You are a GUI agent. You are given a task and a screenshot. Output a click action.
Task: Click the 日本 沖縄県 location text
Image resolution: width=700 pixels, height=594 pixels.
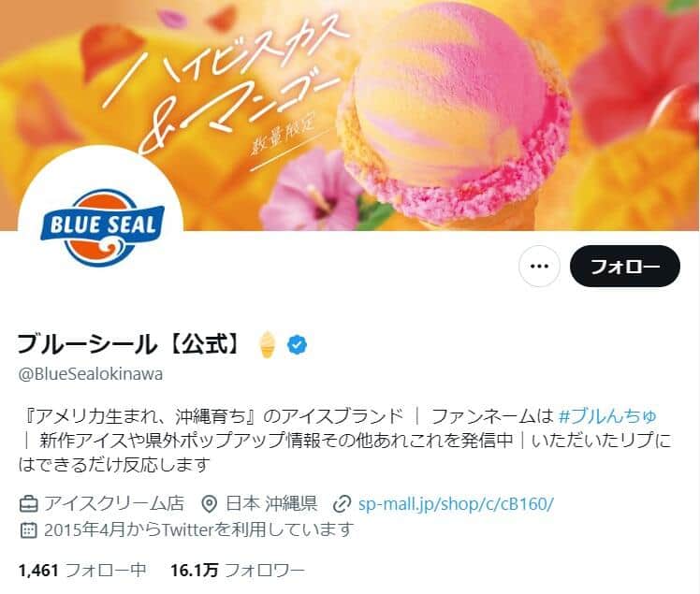(271, 504)
